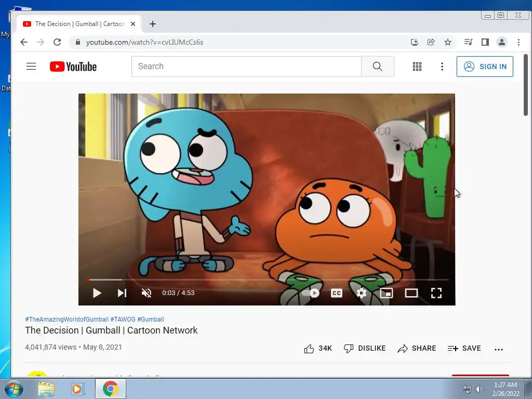Click the 0:03 / 4:53 time display
Image resolution: width=532 pixels, height=399 pixels.
coord(178,293)
